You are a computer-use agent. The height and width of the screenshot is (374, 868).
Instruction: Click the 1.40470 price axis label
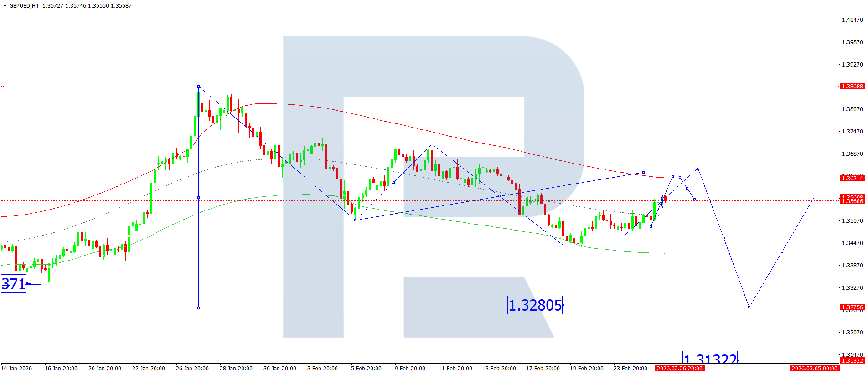[x=852, y=20]
